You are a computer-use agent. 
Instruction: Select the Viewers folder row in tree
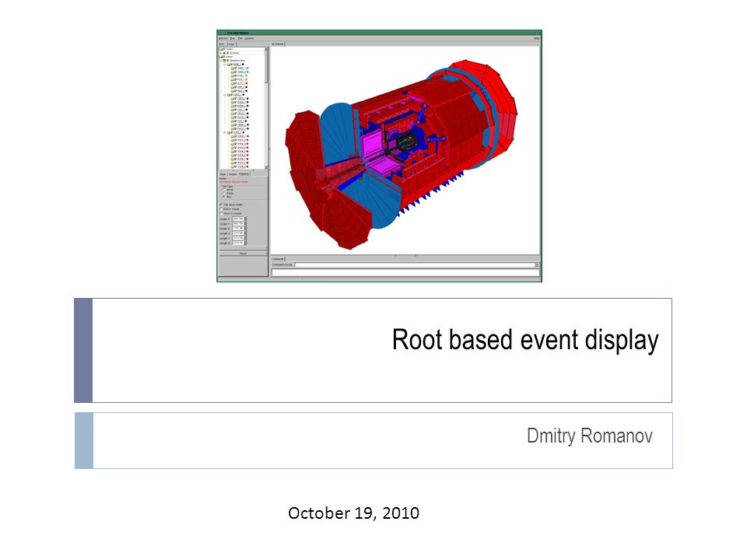(x=241, y=49)
